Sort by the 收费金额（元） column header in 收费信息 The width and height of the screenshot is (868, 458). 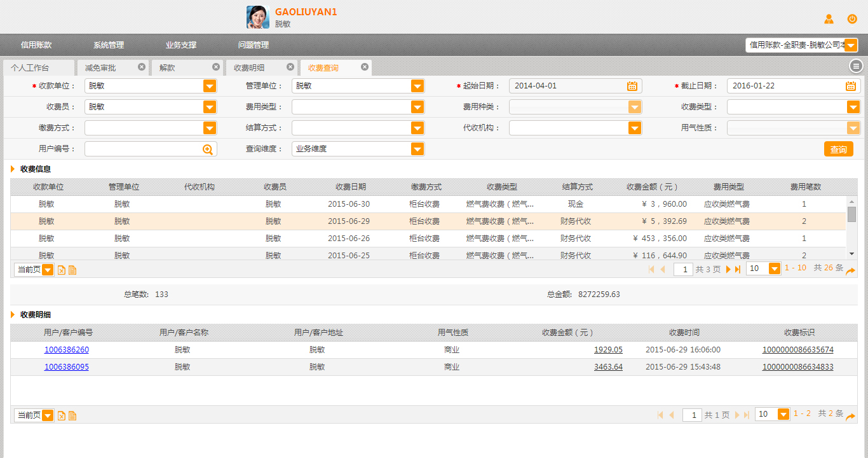(653, 187)
